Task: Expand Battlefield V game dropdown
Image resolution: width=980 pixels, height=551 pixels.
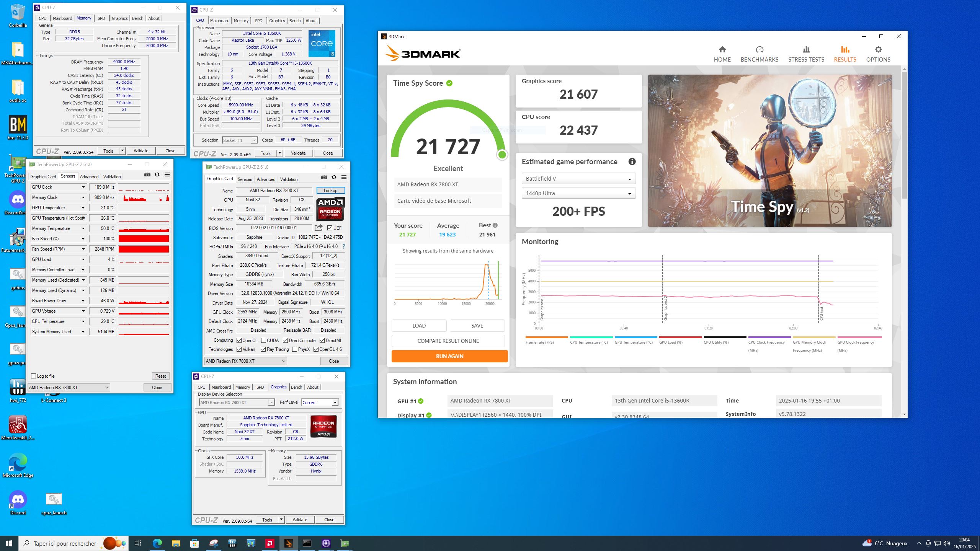Action: pyautogui.click(x=578, y=178)
